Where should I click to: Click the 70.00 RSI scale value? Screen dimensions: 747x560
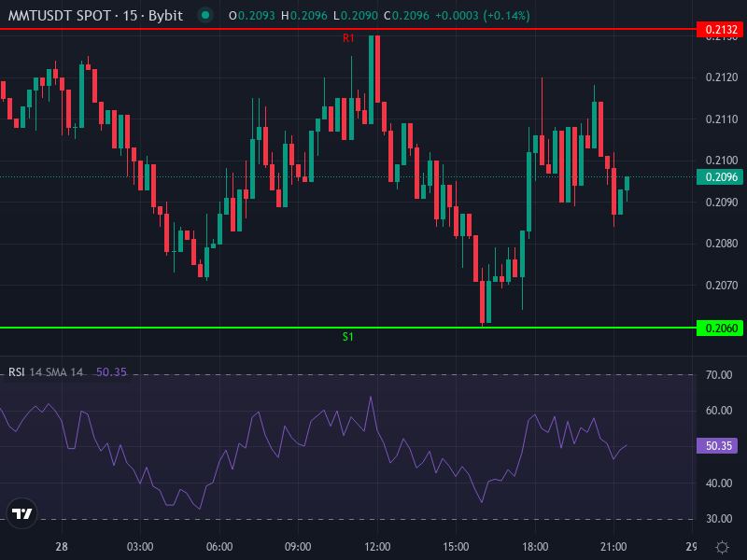coord(718,374)
